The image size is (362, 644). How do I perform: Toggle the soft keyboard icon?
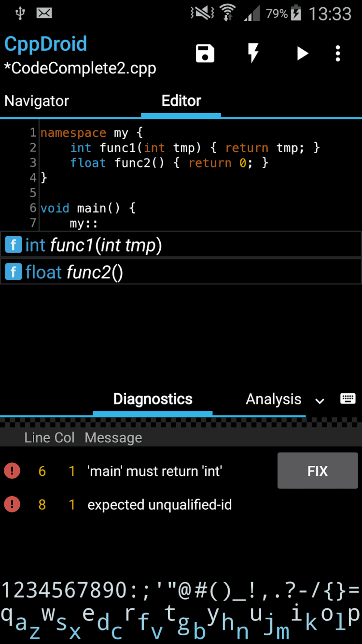click(x=348, y=399)
